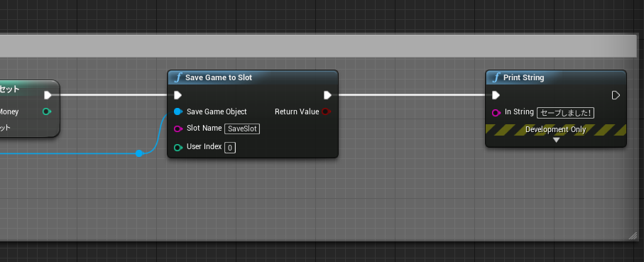Edit the In String text field
Image resolution: width=644 pixels, height=262 pixels.
click(x=566, y=113)
